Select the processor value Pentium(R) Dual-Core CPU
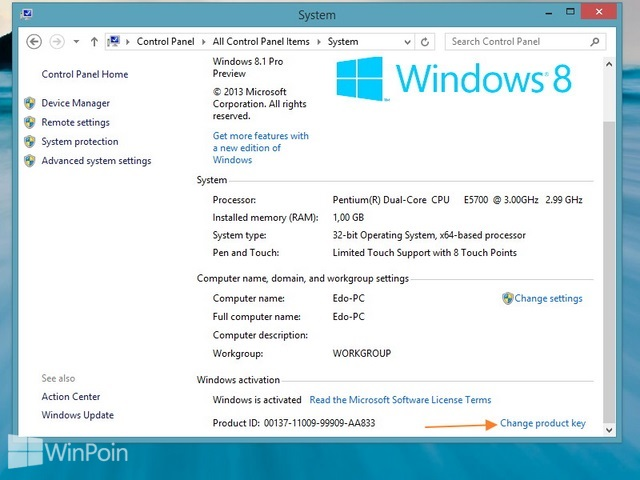640x480 pixels. coord(391,200)
